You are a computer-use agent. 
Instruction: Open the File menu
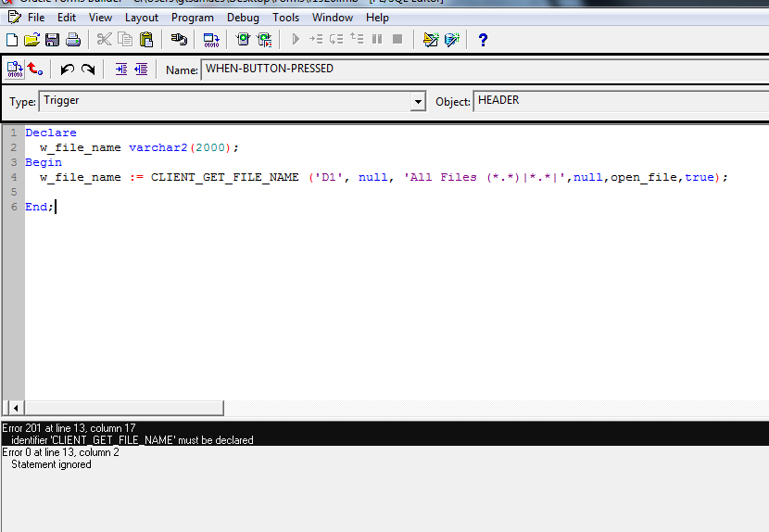36,18
